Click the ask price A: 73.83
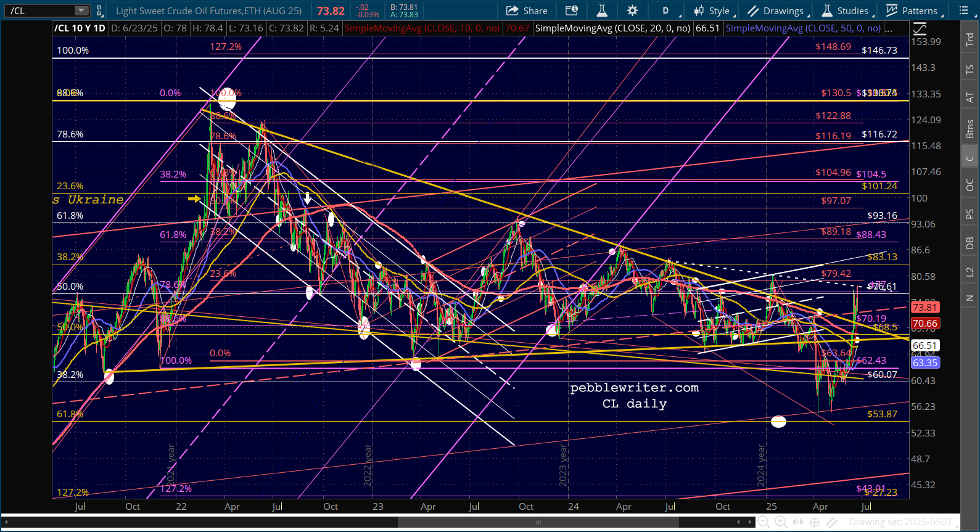980x532 pixels. coord(404,15)
